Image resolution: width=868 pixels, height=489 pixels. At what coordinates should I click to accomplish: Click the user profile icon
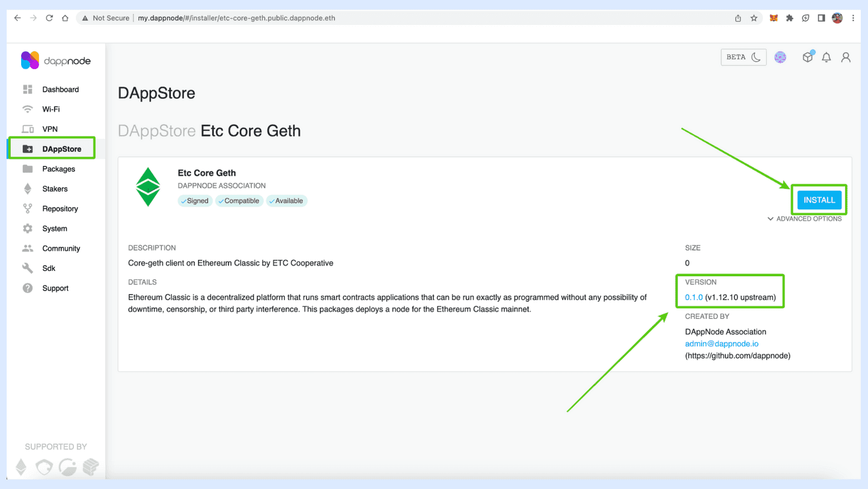tap(846, 57)
